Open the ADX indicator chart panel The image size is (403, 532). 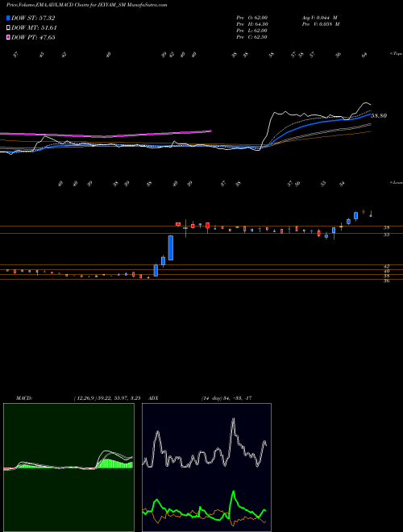tap(206, 468)
